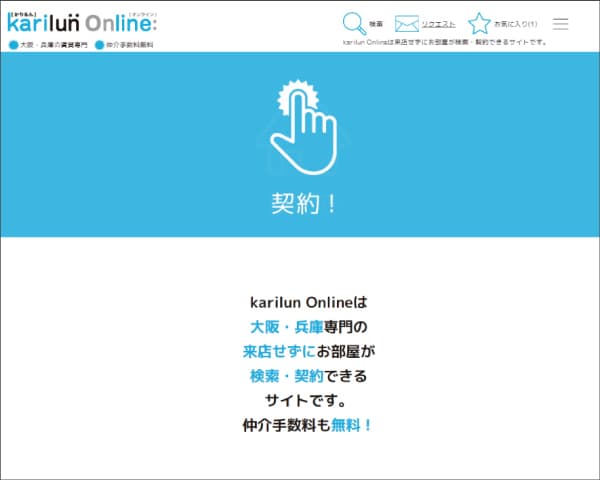Click the envelope request icon
The width and height of the screenshot is (600, 480).
[406, 24]
